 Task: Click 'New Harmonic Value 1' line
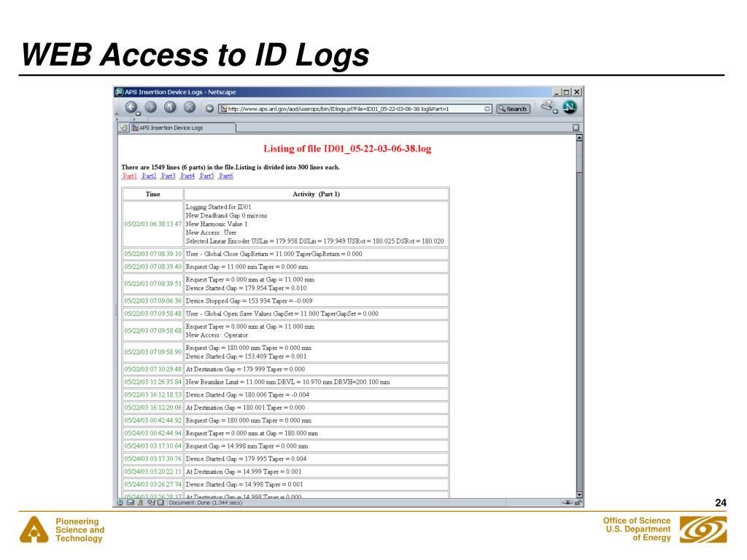[x=216, y=224]
